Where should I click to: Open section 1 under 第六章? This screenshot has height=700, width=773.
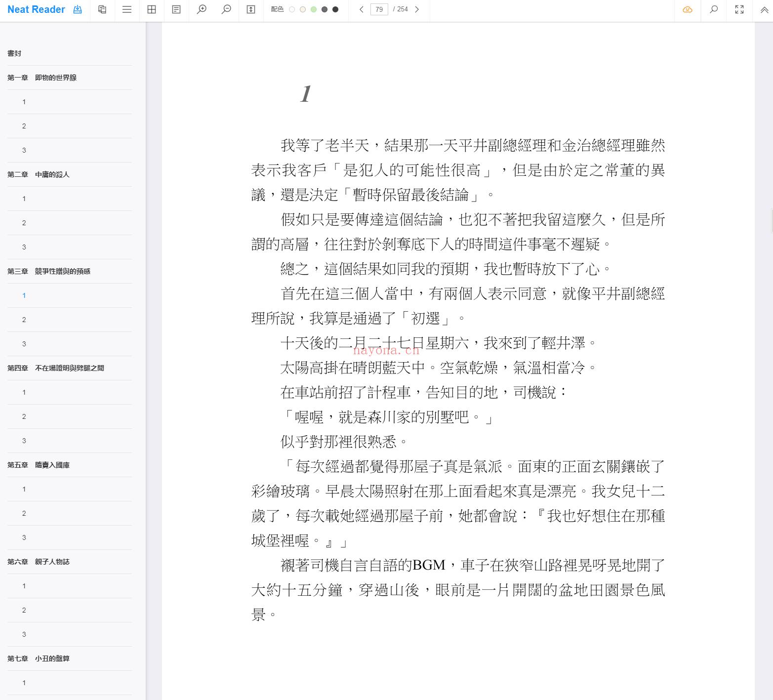click(x=70, y=586)
